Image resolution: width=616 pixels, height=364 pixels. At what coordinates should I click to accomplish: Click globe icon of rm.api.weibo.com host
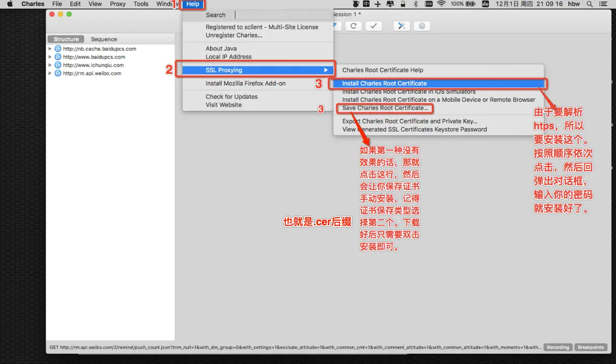pos(58,73)
